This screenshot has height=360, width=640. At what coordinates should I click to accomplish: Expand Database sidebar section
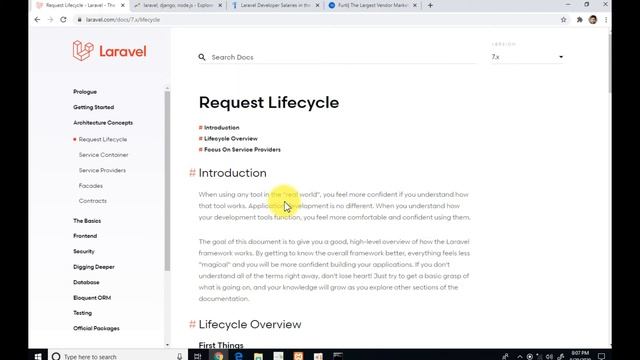click(x=86, y=282)
